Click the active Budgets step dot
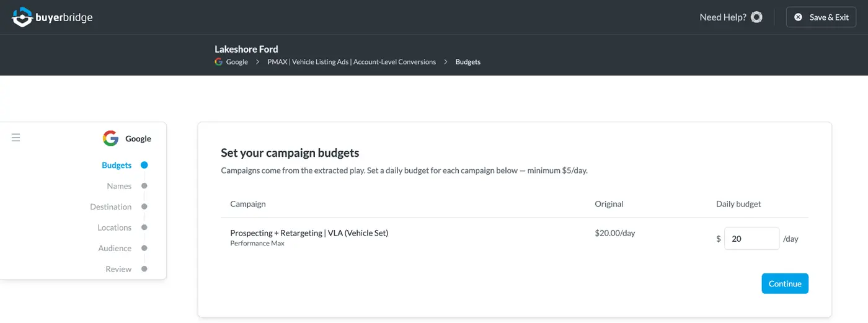 coord(144,165)
